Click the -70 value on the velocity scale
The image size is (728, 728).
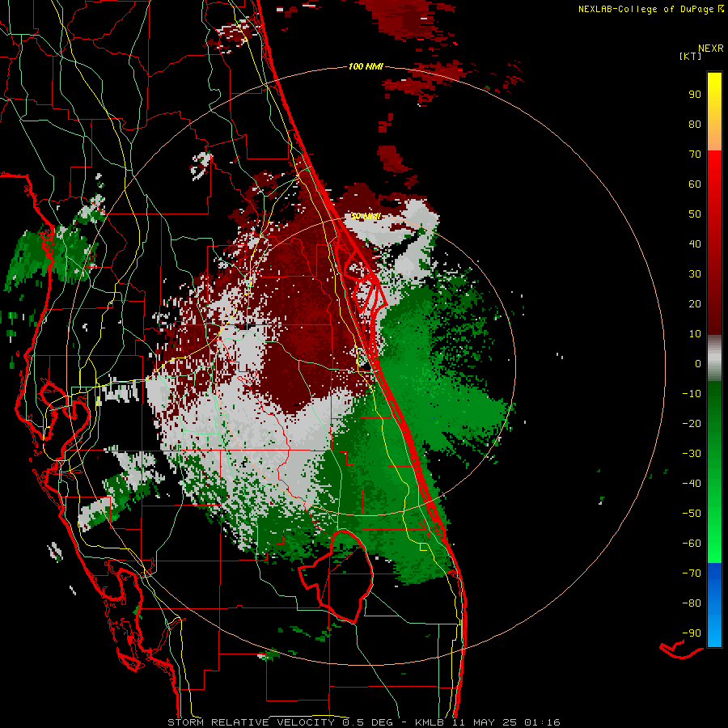click(x=692, y=574)
